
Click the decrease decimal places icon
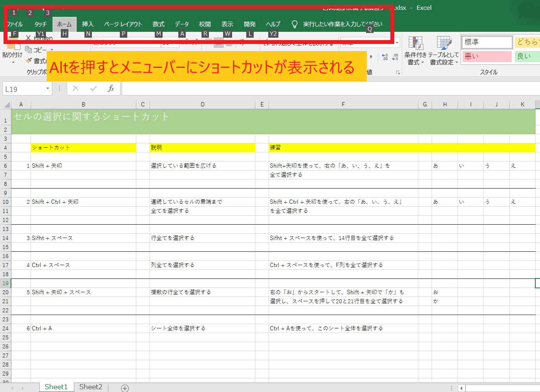395,57
